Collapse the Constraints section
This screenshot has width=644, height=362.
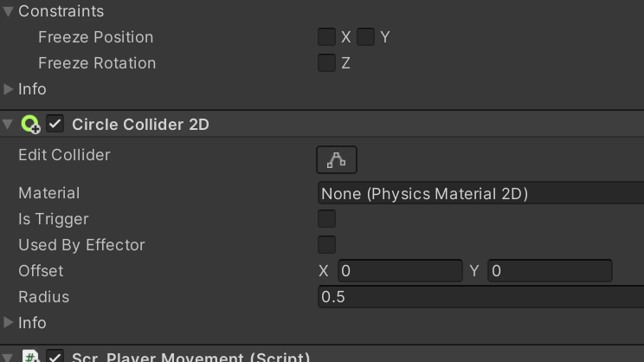9,11
